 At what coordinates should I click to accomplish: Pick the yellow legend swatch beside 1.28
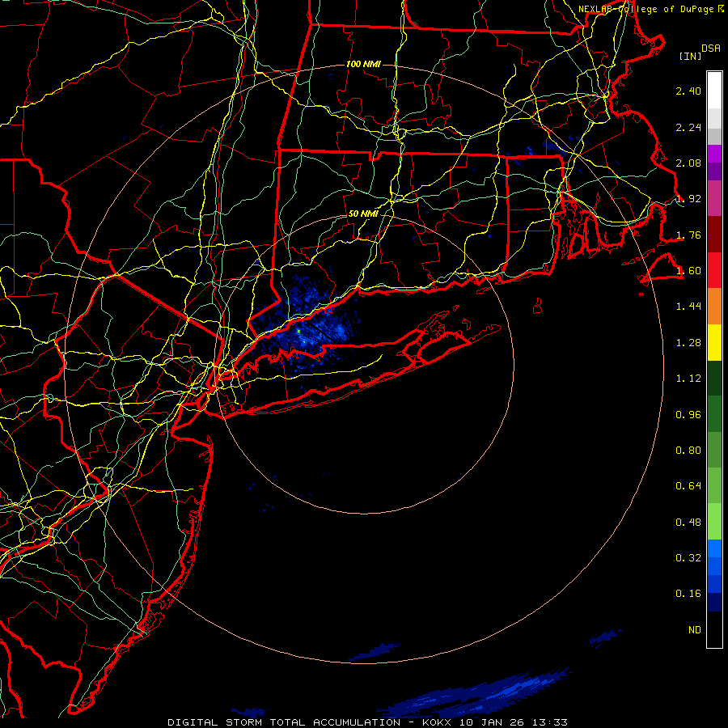click(714, 342)
